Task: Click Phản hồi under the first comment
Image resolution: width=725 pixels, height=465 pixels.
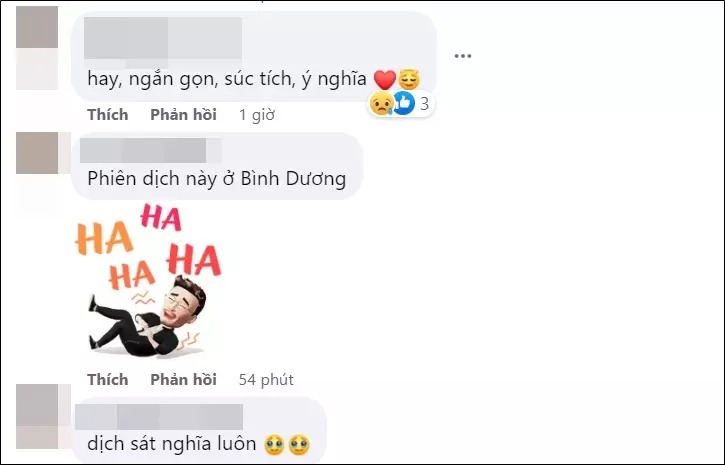Action: click(183, 114)
